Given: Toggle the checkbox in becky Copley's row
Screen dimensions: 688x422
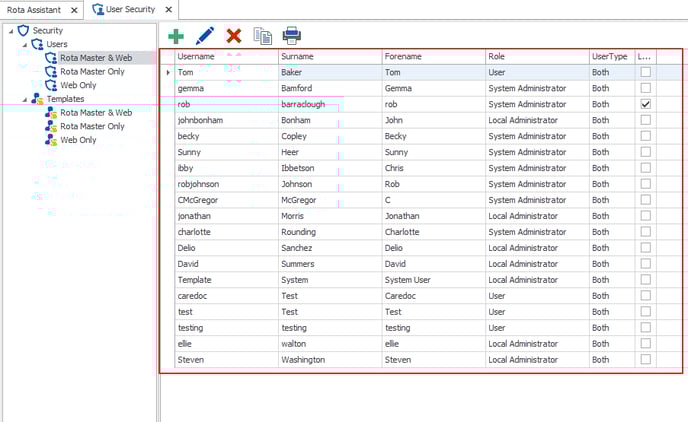Looking at the screenshot, I should click(x=645, y=136).
